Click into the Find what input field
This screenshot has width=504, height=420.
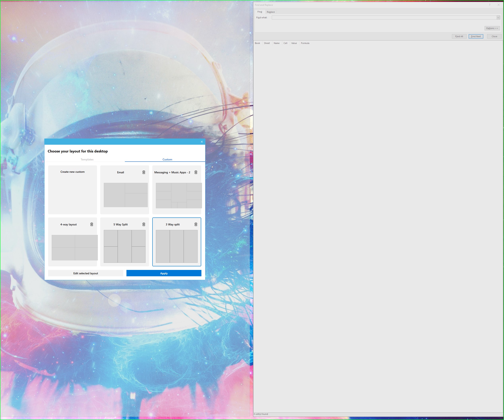[384, 17]
